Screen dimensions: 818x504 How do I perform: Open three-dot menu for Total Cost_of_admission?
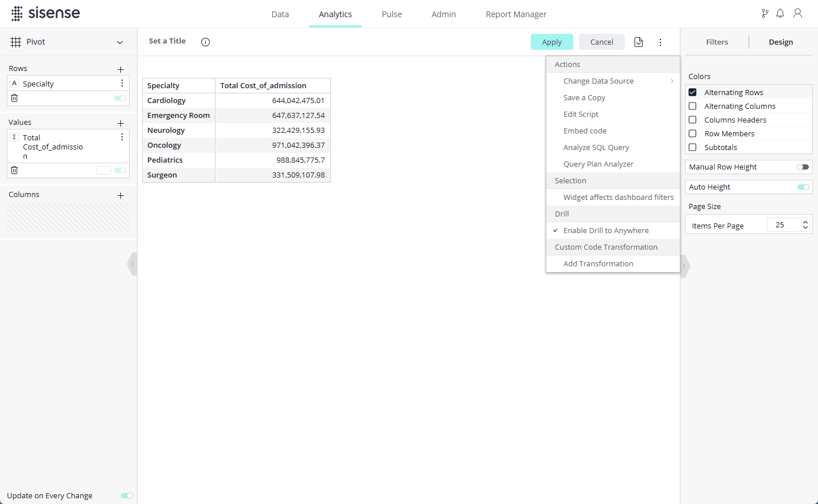coord(122,137)
